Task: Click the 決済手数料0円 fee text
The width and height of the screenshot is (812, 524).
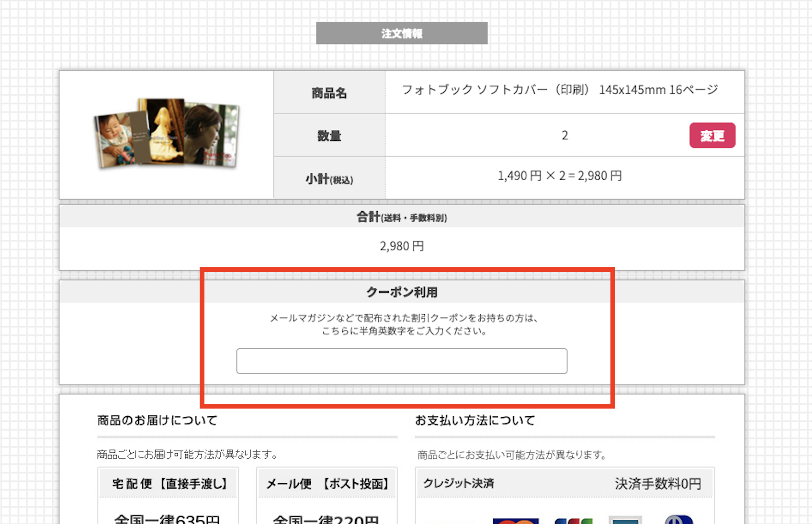Action: tap(658, 484)
